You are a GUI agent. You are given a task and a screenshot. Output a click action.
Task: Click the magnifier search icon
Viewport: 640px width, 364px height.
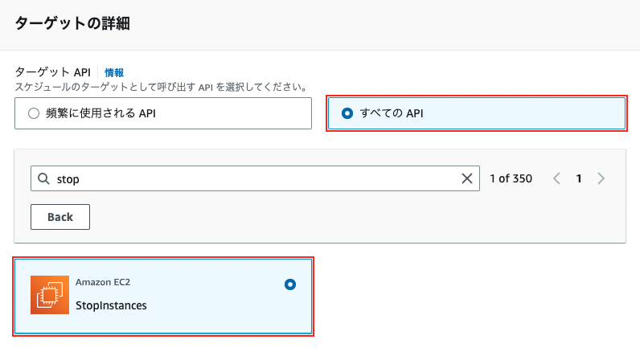pos(43,178)
